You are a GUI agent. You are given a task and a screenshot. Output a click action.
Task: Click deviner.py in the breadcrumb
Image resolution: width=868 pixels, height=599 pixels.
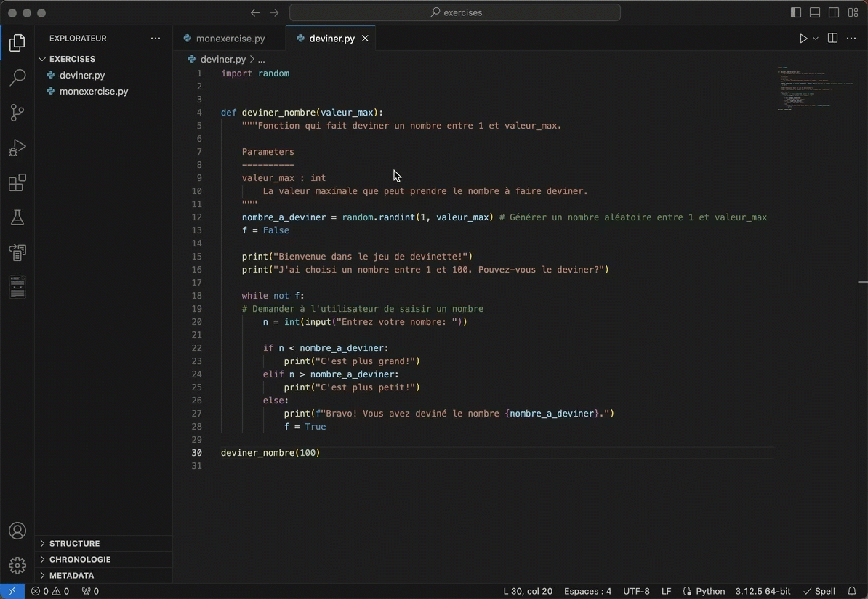coord(222,59)
